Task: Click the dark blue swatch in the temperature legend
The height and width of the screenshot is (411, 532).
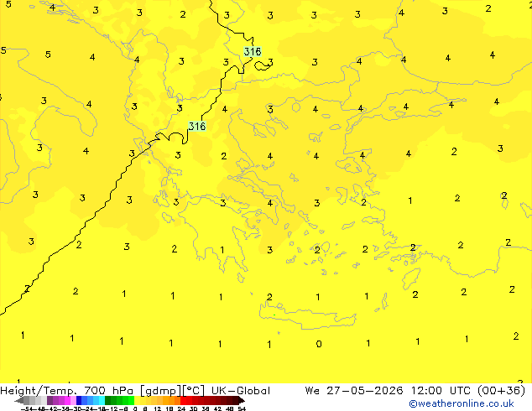Action: [x=79, y=400]
